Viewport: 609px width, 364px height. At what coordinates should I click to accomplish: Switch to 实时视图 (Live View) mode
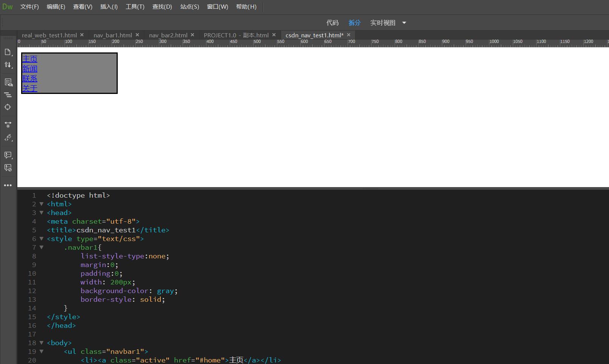382,23
